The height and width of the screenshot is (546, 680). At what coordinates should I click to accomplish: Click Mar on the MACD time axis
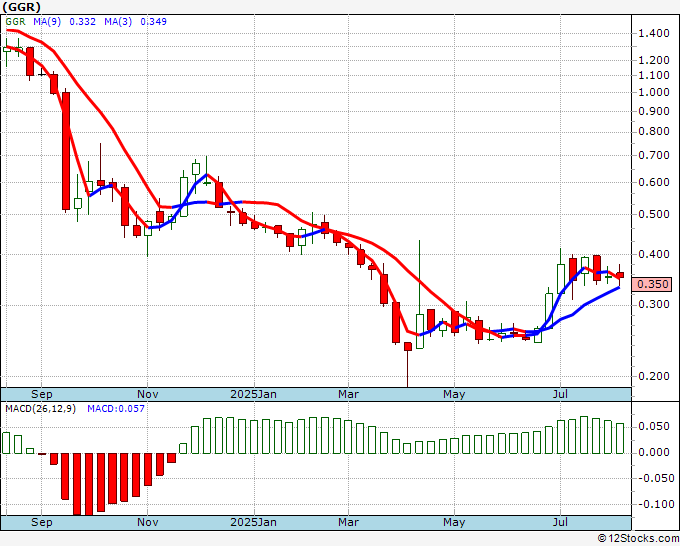coord(348,522)
